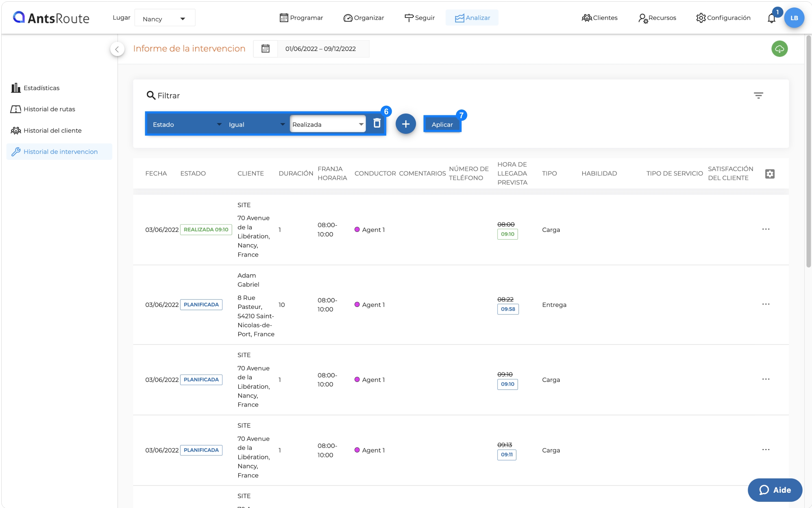Click the green cloud download export button
Image resolution: width=812 pixels, height=508 pixels.
tap(779, 49)
